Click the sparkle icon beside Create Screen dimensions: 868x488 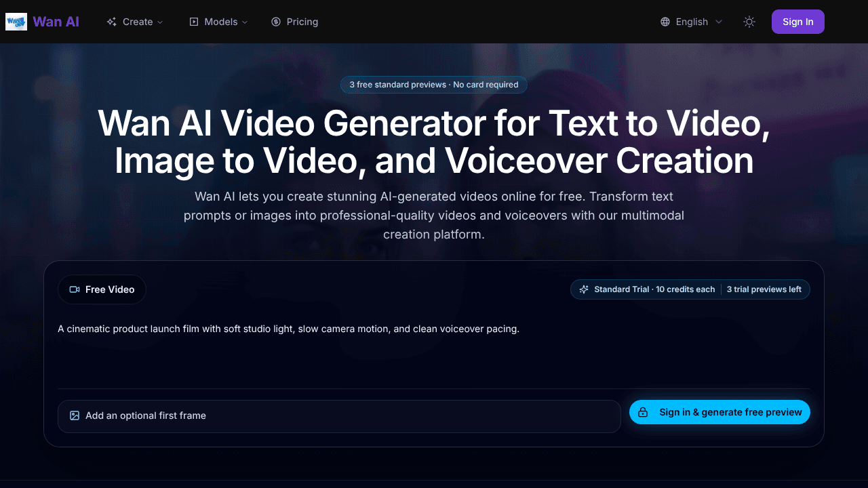tap(112, 22)
